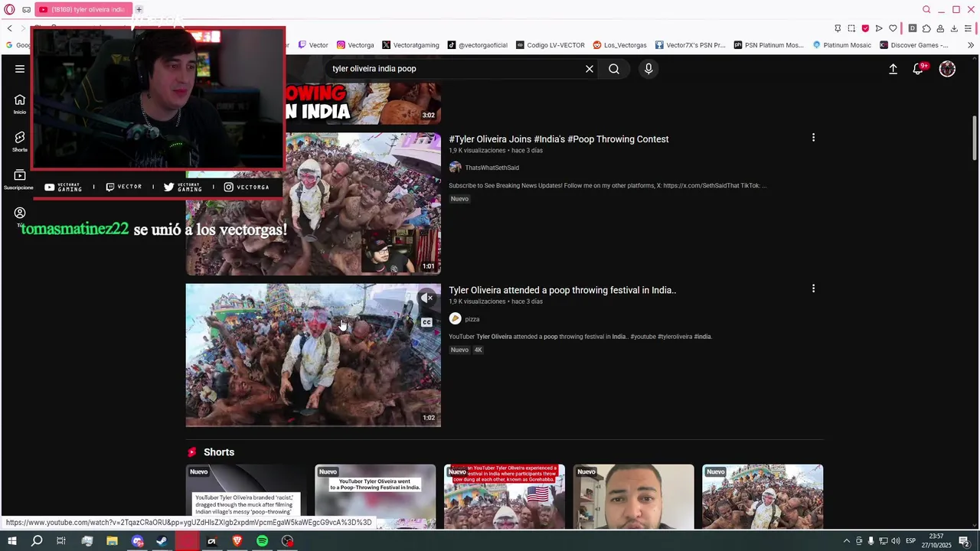Open a new browser tab with plus

[x=139, y=9]
